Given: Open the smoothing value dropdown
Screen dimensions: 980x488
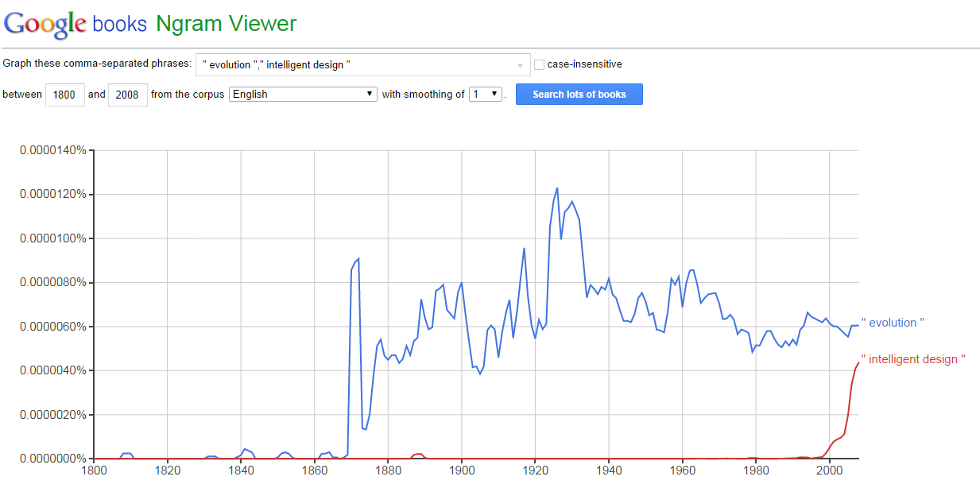Looking at the screenshot, I should pos(486,94).
